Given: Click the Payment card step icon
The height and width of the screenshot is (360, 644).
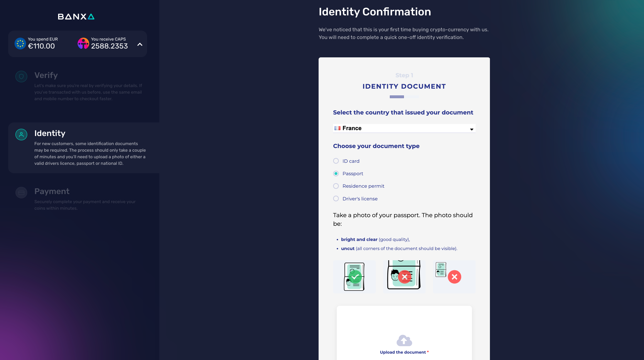Looking at the screenshot, I should click(21, 193).
